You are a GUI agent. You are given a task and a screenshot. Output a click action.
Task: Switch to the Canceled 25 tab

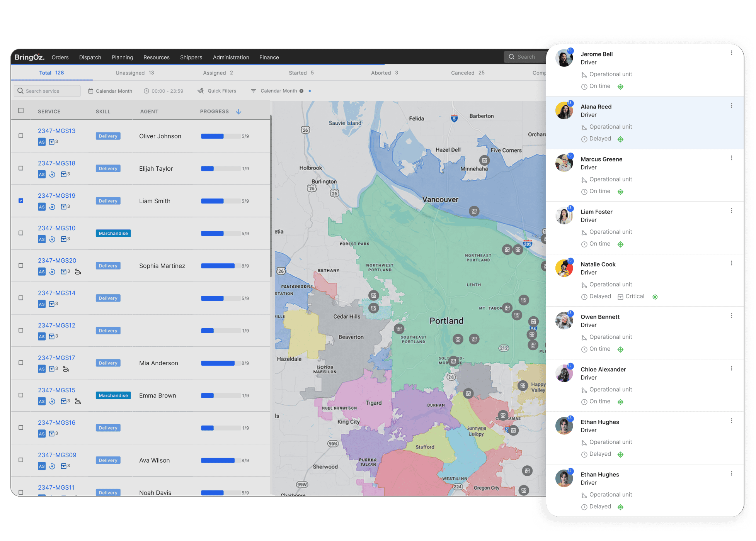(468, 73)
